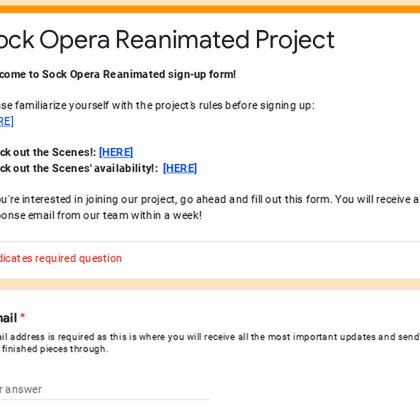
Task: Click the light orange band between form sections
Action: click(210, 285)
